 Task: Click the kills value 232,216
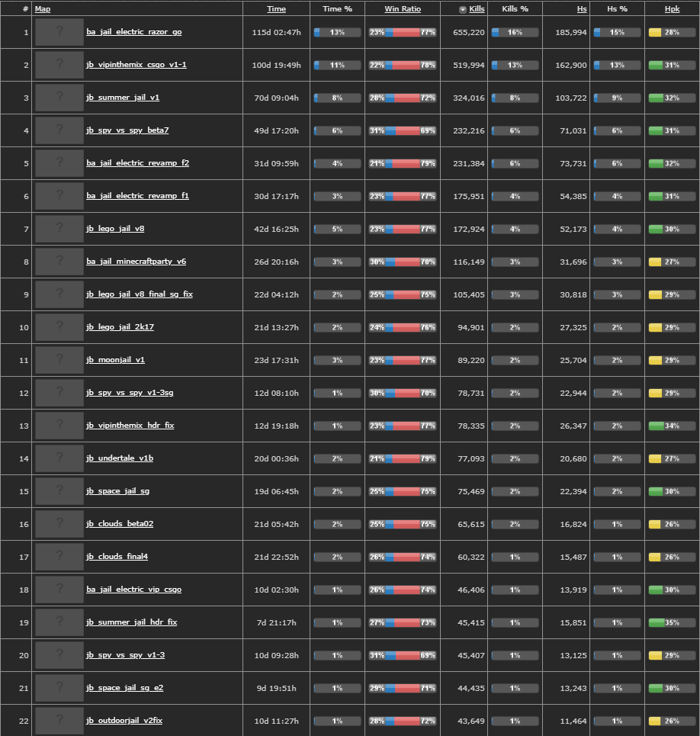click(469, 131)
